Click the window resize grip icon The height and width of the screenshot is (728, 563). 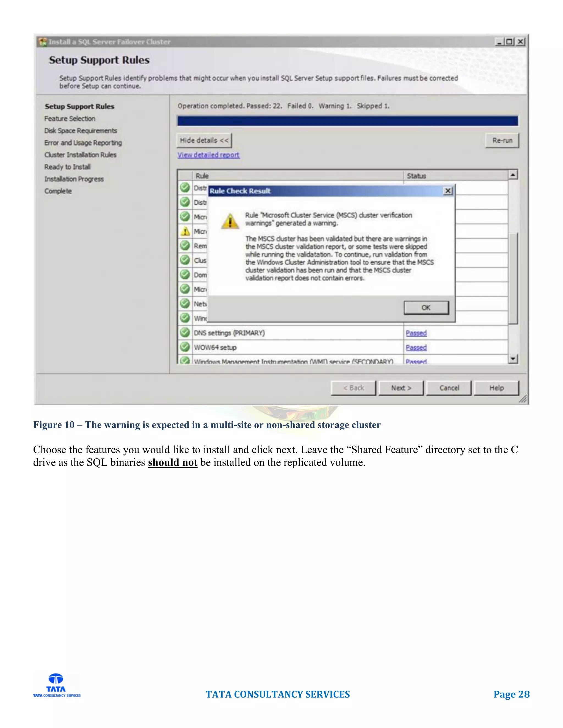[523, 399]
